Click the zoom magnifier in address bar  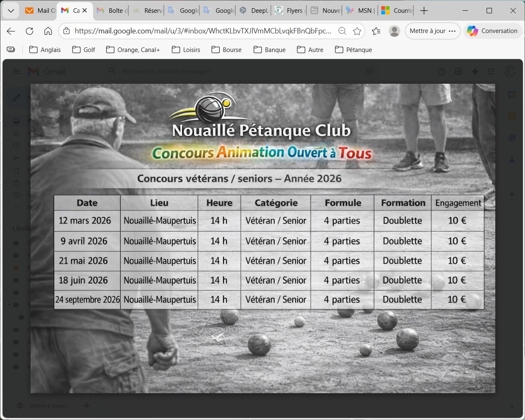click(x=342, y=31)
